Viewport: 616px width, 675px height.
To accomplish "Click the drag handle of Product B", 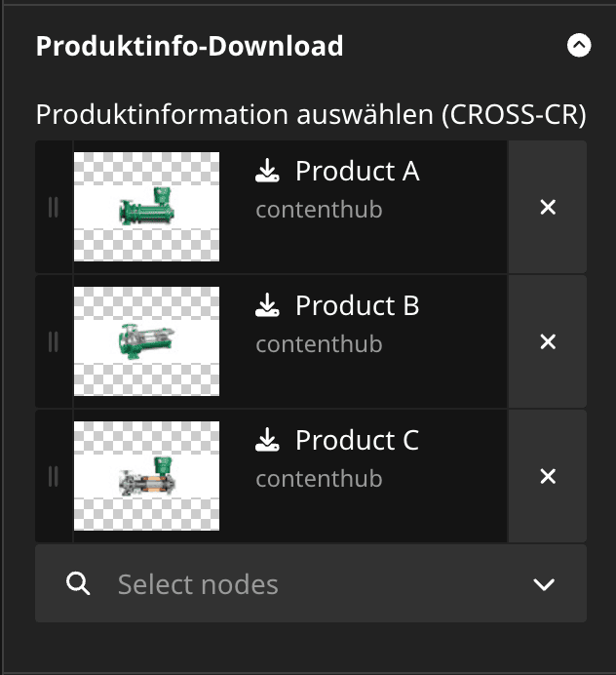I will tap(54, 341).
